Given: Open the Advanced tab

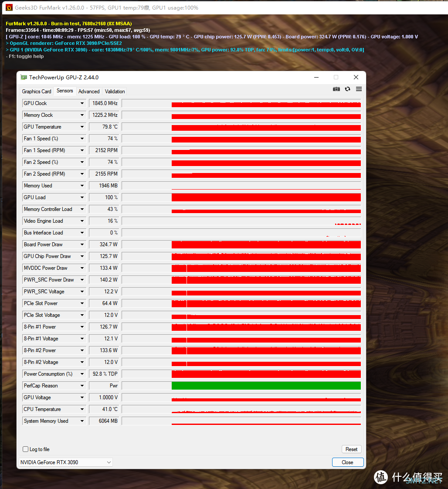Looking at the screenshot, I should tap(89, 92).
